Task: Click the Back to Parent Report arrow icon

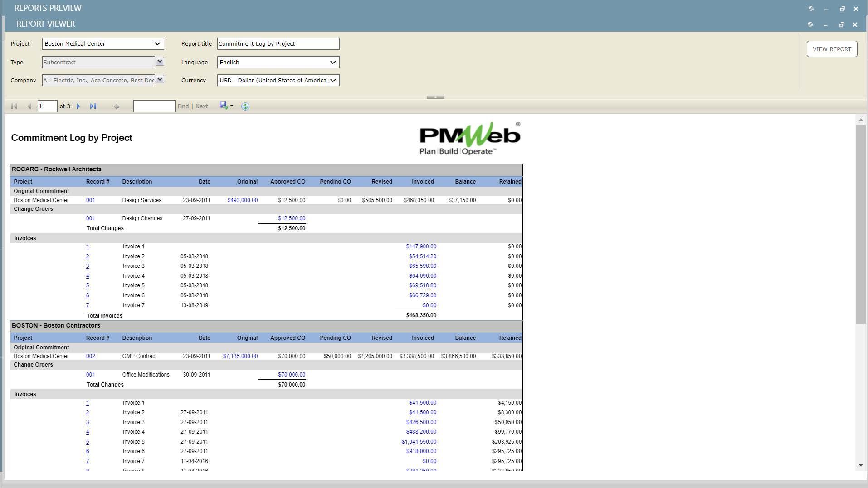Action: (116, 106)
